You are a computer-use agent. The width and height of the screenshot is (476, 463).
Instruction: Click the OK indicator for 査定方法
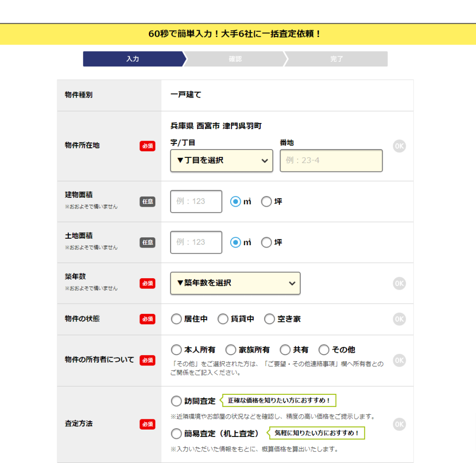pos(399,424)
